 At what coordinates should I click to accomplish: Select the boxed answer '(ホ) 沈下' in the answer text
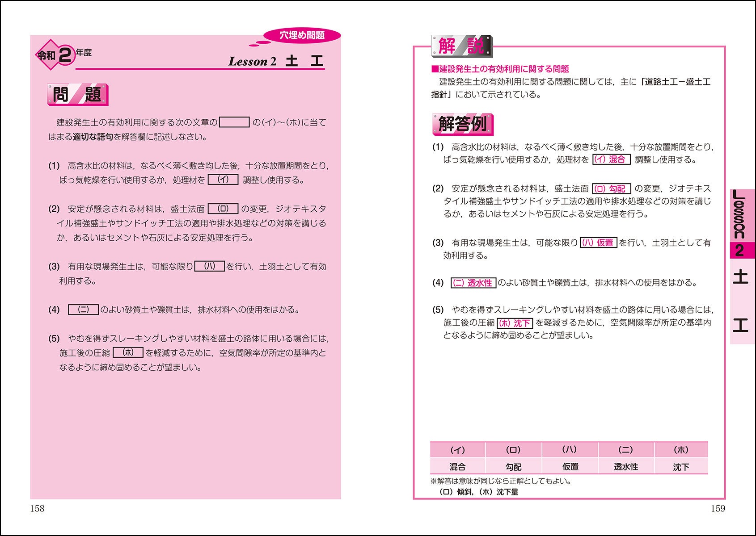point(515,322)
